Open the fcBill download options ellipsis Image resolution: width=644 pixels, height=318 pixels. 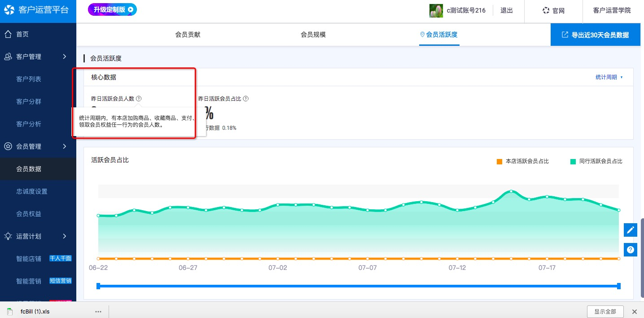tap(98, 311)
